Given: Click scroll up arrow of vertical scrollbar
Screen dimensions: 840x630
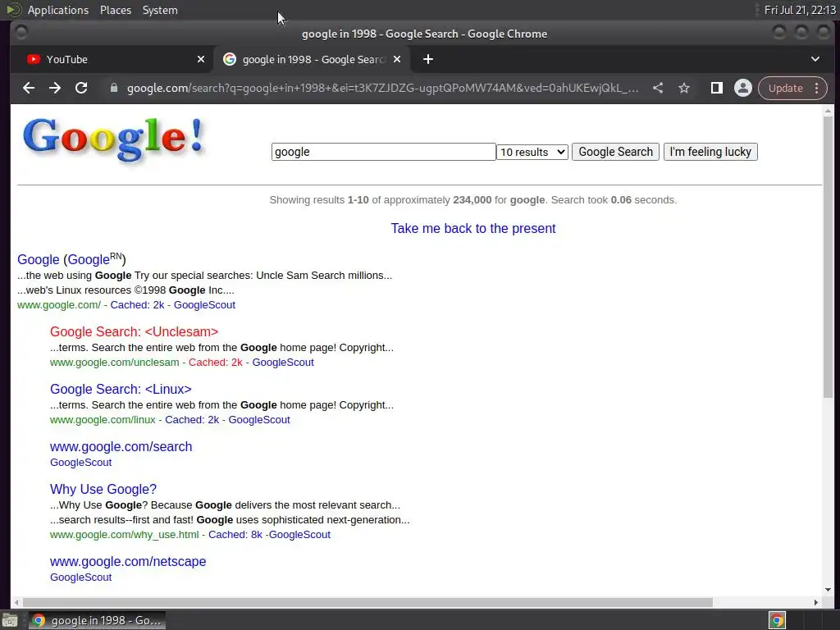Looking at the screenshot, I should 829,111.
